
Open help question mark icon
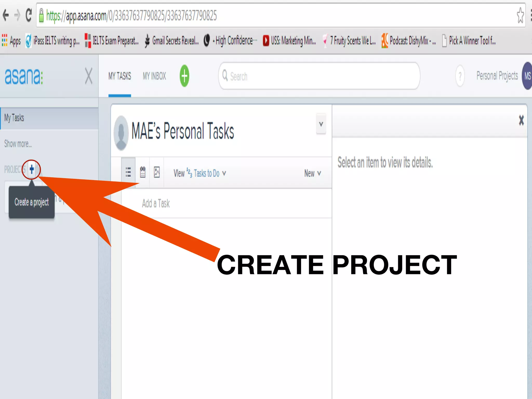(x=460, y=76)
